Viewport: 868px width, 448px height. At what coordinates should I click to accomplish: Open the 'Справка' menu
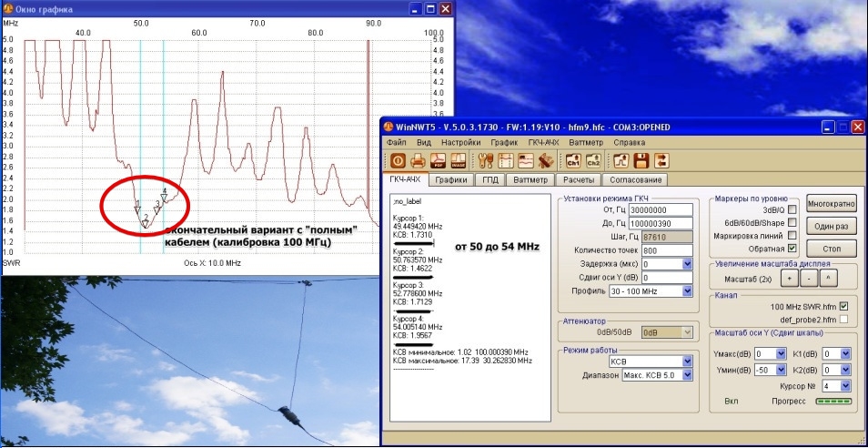(x=630, y=142)
